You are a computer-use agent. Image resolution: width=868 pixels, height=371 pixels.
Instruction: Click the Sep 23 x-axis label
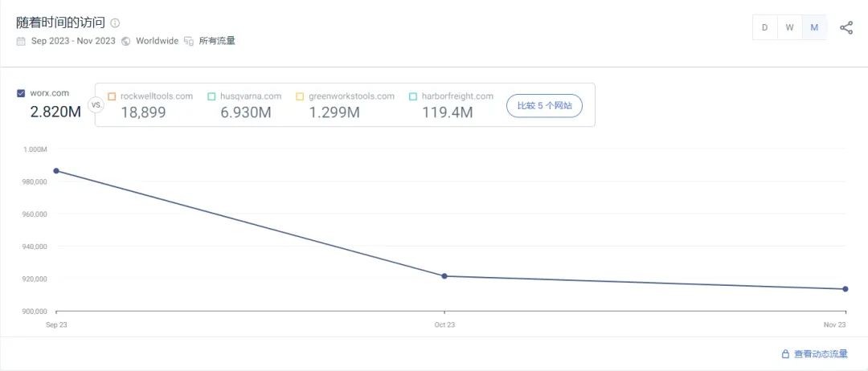56,325
